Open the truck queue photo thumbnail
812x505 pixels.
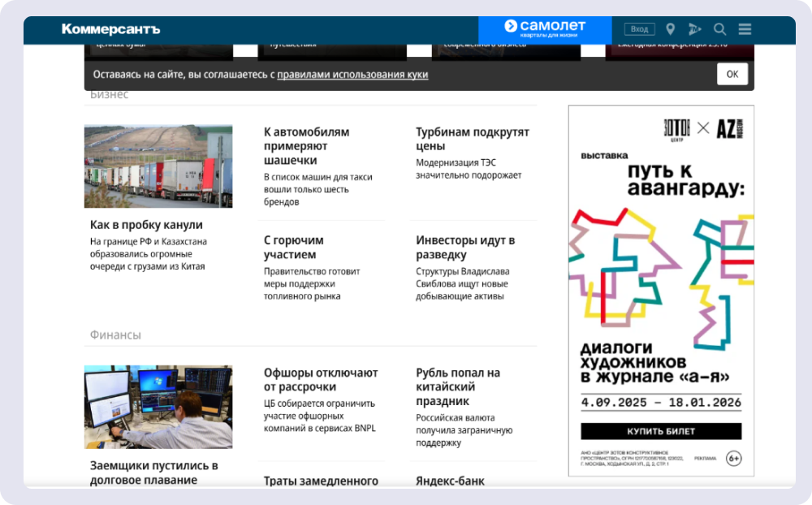pos(158,166)
